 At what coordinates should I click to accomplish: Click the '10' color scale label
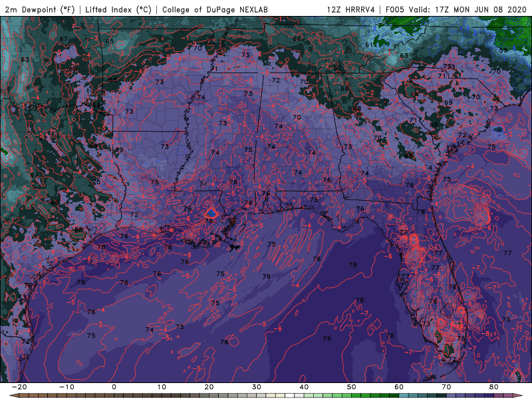(x=162, y=387)
